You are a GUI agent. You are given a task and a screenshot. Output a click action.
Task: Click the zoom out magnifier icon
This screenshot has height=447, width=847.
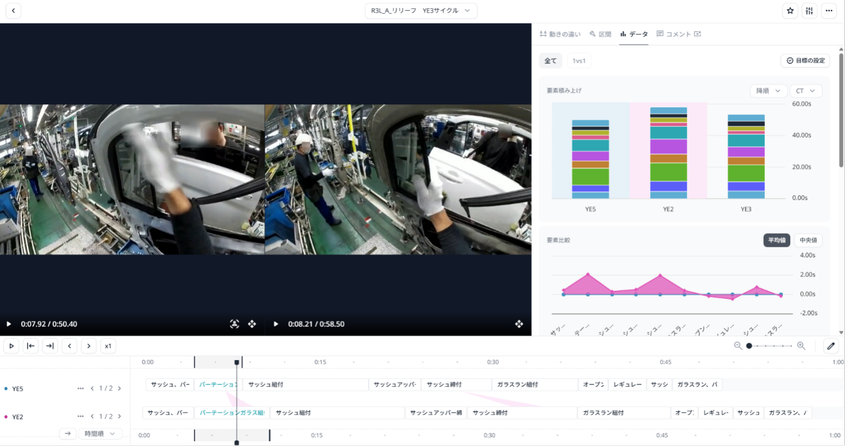(x=738, y=346)
